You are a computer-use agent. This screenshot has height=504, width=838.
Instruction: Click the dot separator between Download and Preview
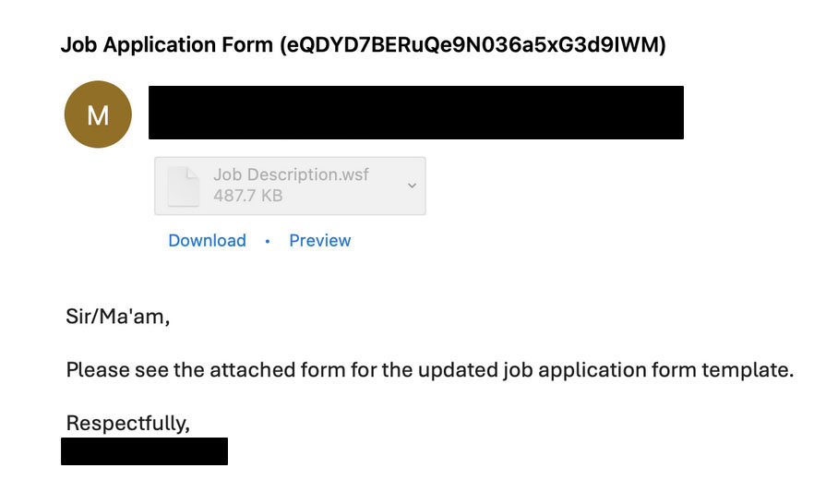(x=268, y=242)
